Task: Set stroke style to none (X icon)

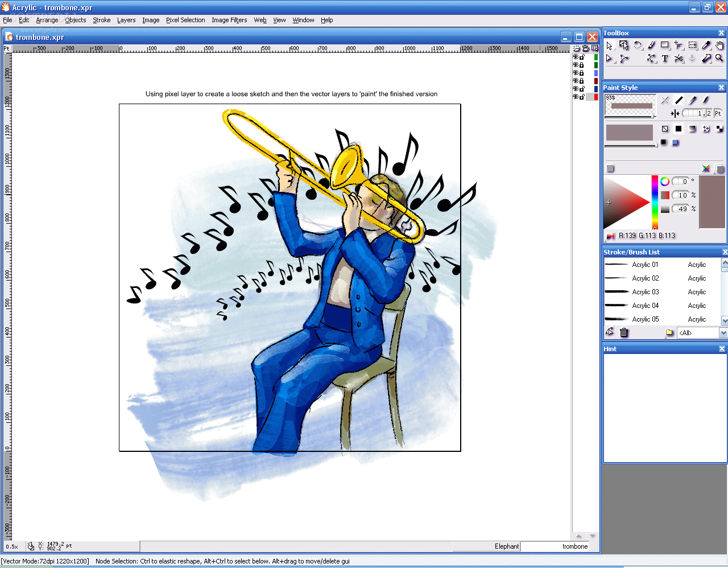Action: (x=665, y=100)
